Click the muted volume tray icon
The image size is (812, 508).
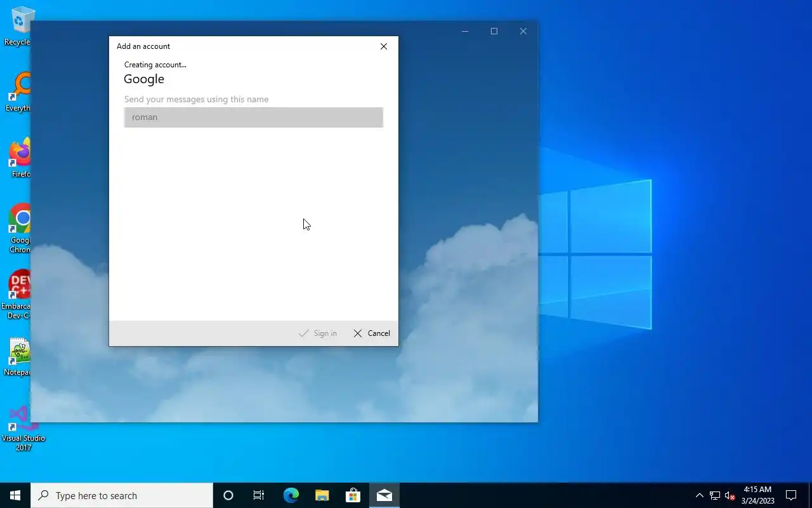730,495
